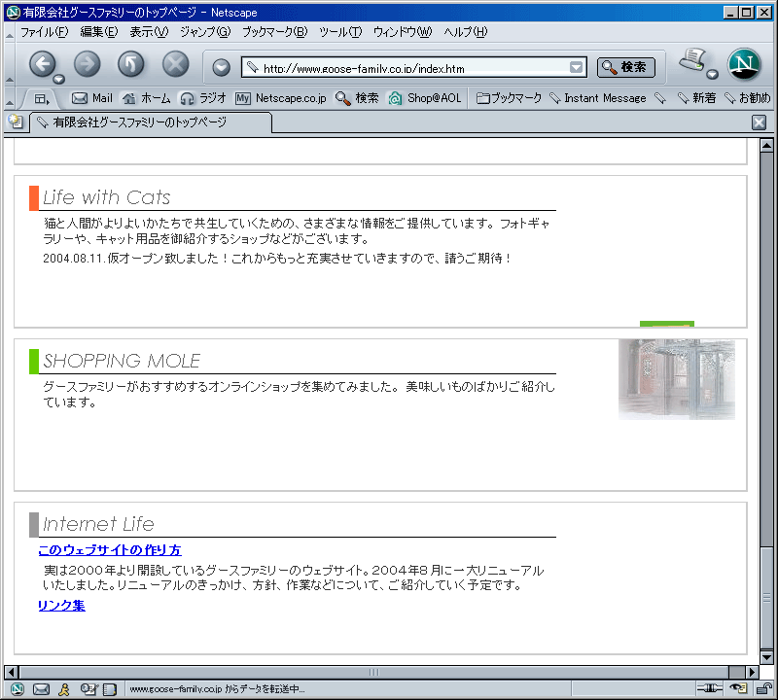Open the ブックマーク folder in personal toolbar
This screenshot has width=778, height=700.
[x=509, y=98]
